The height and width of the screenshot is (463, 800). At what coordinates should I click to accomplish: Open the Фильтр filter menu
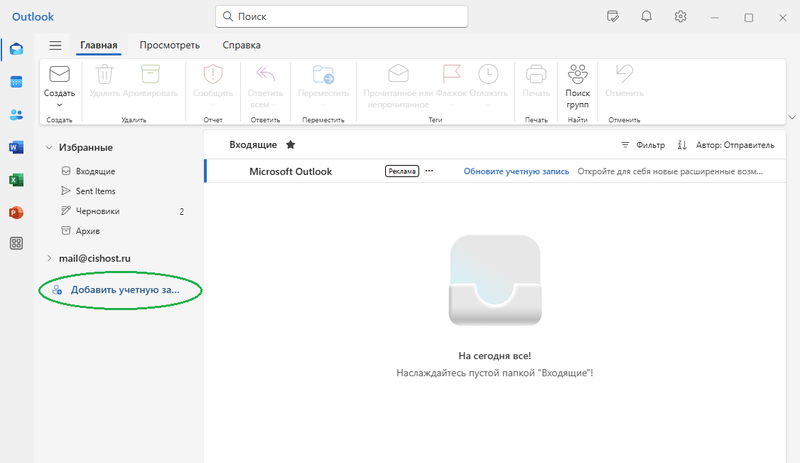coord(643,145)
